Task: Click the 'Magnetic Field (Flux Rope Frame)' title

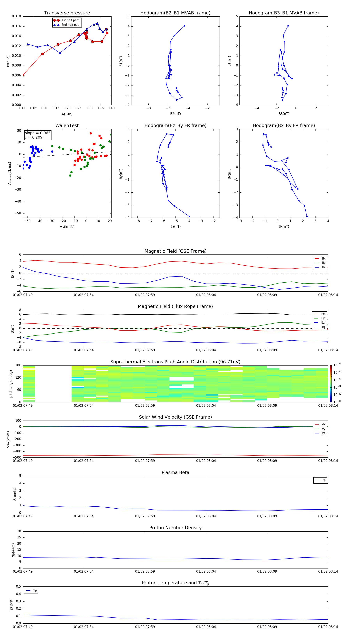Action: tap(175, 307)
